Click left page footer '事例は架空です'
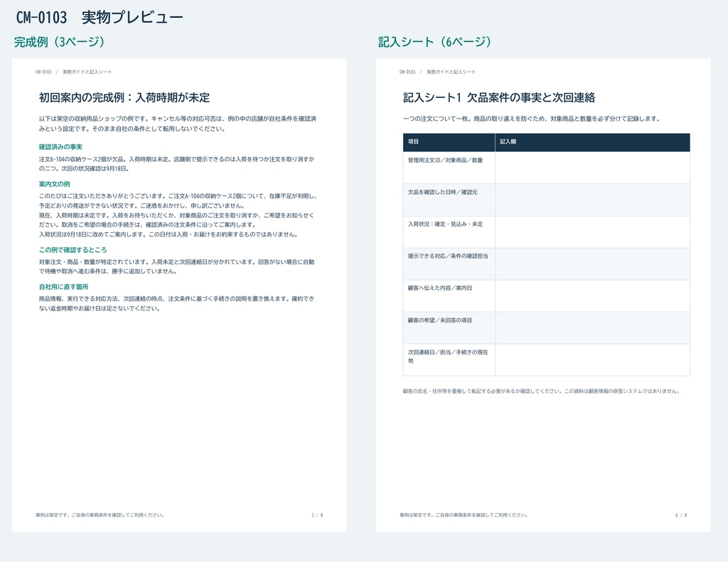 tap(100, 515)
